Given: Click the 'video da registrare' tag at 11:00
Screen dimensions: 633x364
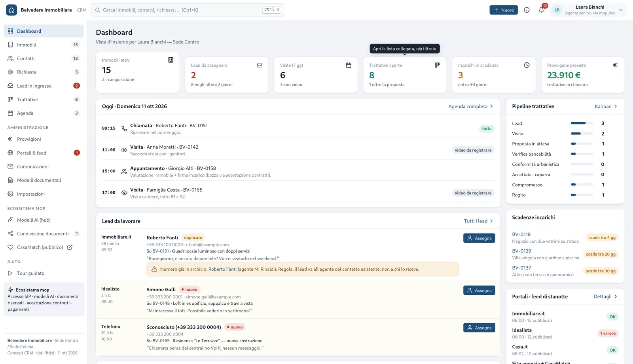Looking at the screenshot, I should click(x=473, y=150).
